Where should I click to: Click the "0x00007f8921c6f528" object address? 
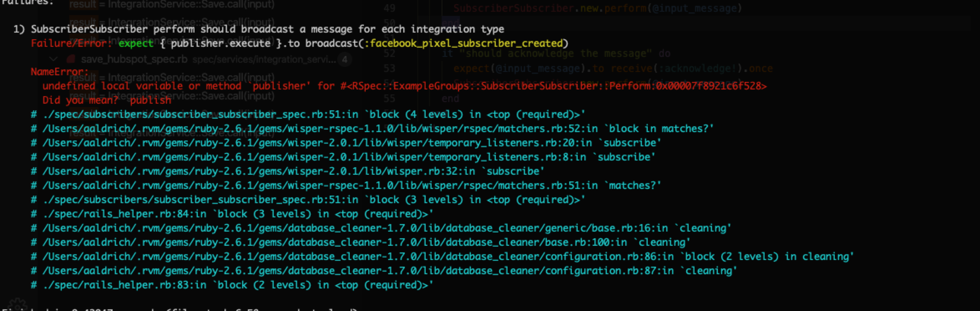click(709, 86)
